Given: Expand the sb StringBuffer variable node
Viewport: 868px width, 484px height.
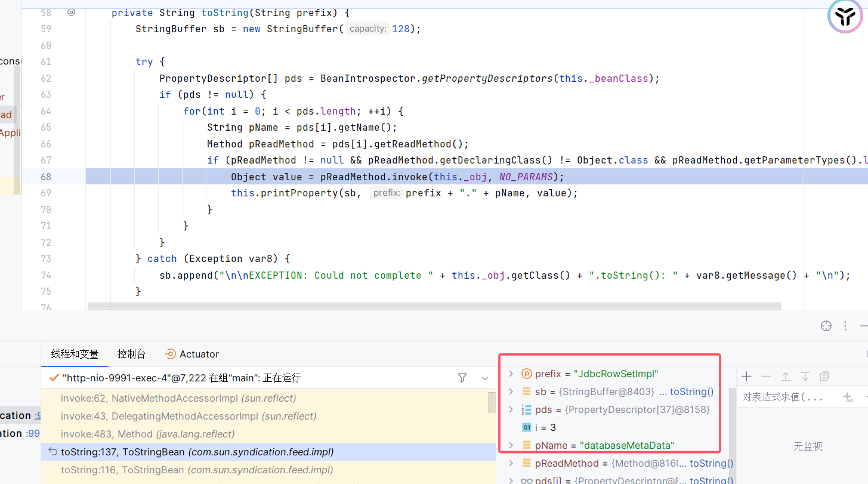Looking at the screenshot, I should pyautogui.click(x=511, y=391).
